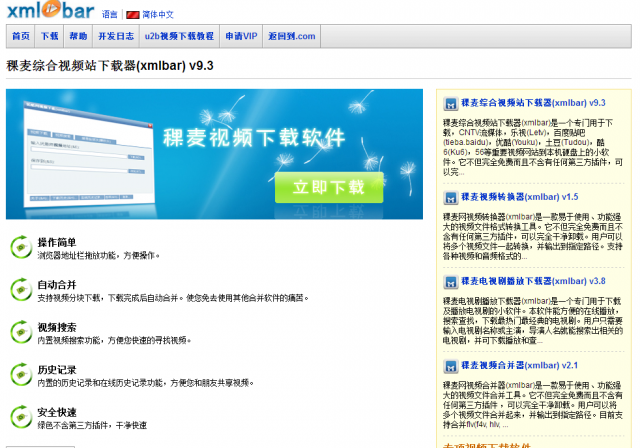The image size is (640, 448).
Task: Open sidebar link 稞麦电视剧播放下载器(xmlbar) v3.8
Action: 533,281
